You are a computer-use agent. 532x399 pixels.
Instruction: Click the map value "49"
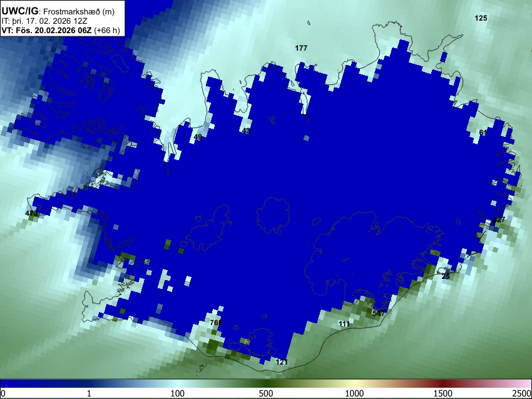[198, 137]
